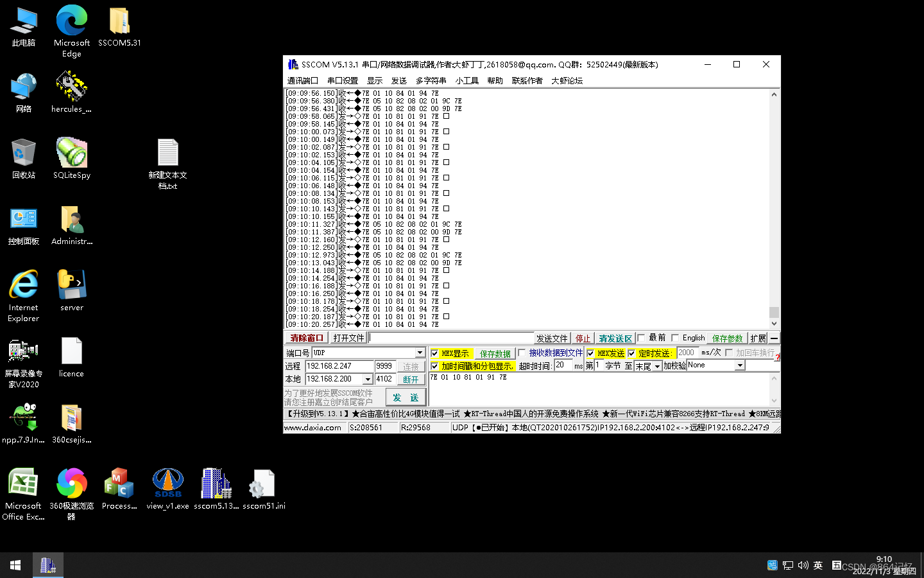Open the 回收站 recycle bin icon
Image resolution: width=924 pixels, height=578 pixels.
[24, 159]
